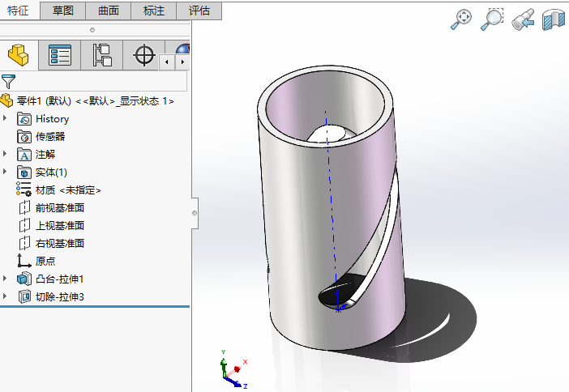This screenshot has height=392, width=569.
Task: Expand the 凸台-拉伸1 feature
Action: (6, 279)
